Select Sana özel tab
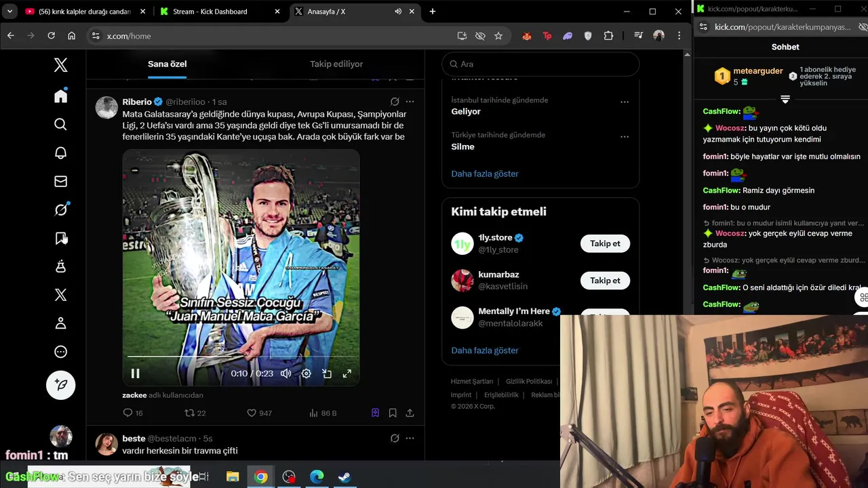Viewport: 868px width, 488px height. [167, 64]
